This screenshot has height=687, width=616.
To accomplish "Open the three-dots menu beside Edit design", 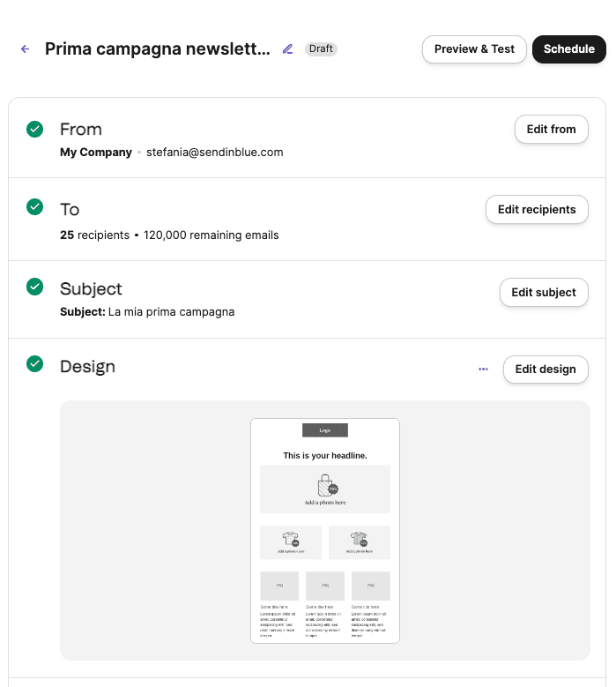I will (x=483, y=370).
